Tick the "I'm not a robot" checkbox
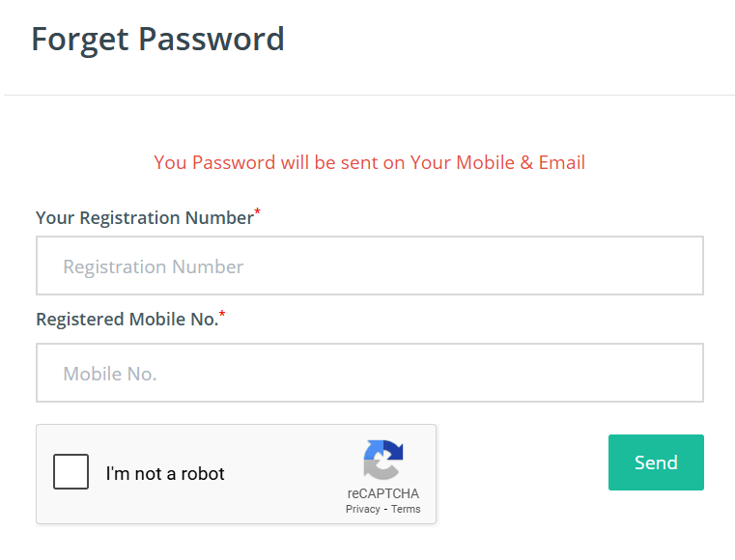Image resolution: width=735 pixels, height=560 pixels. click(71, 472)
